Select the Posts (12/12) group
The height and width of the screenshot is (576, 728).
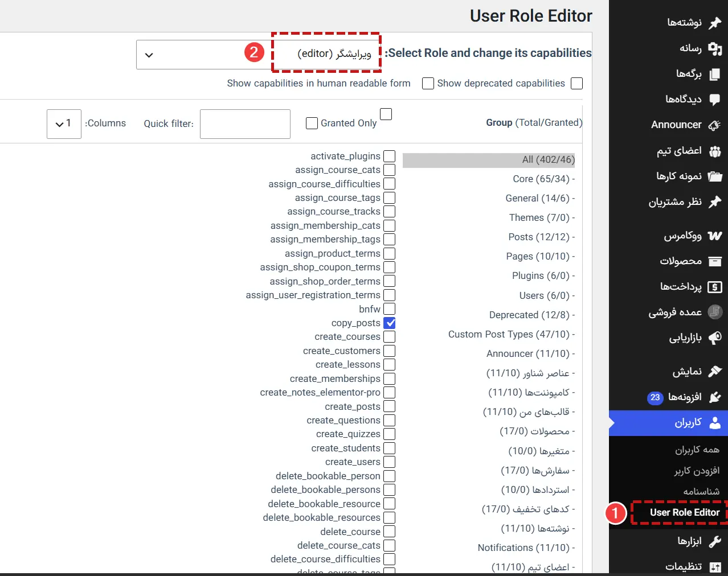tap(542, 237)
